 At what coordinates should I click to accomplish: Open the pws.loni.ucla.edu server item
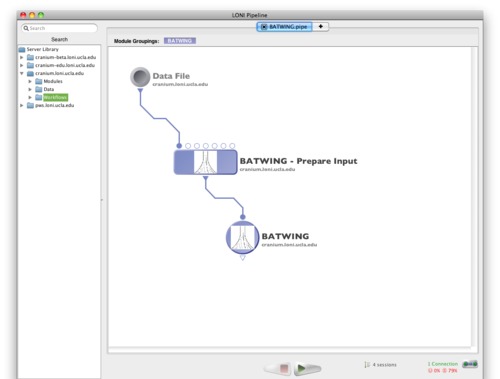[x=54, y=105]
